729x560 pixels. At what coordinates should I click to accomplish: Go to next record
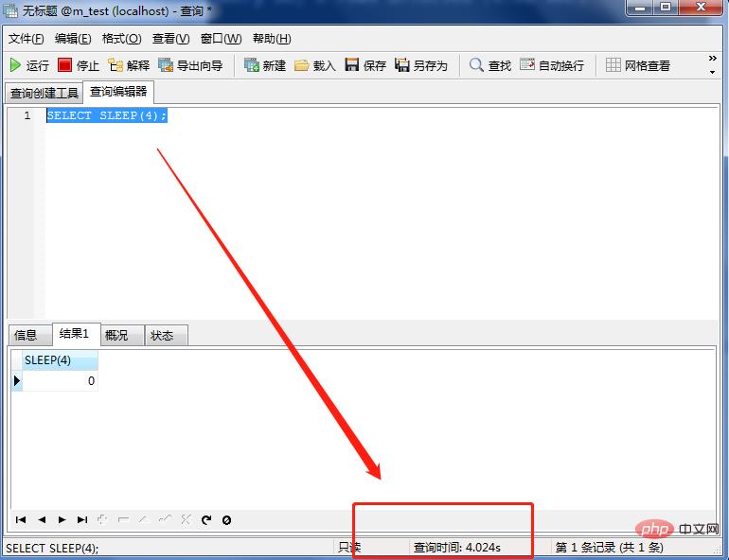(x=62, y=519)
